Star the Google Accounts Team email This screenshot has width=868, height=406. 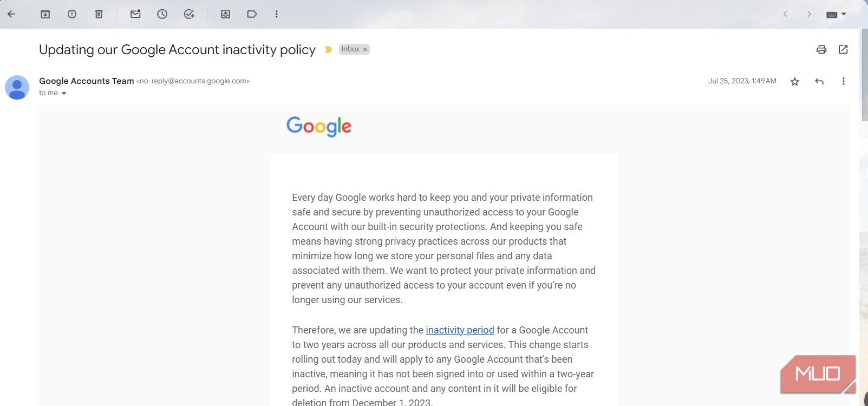click(x=794, y=81)
